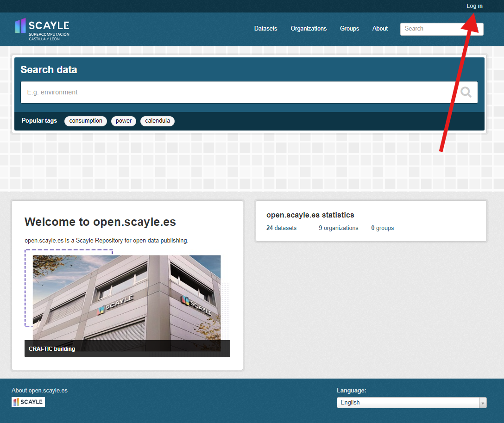This screenshot has width=504, height=423.
Task: Open the SCAYLE footer logo
Action: (x=28, y=402)
